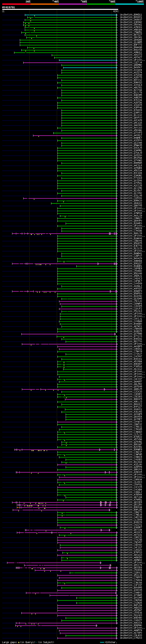Select the UniRef100_B6KLS9 label
Viewport: 146px width, 644px height.
tap(131, 233)
